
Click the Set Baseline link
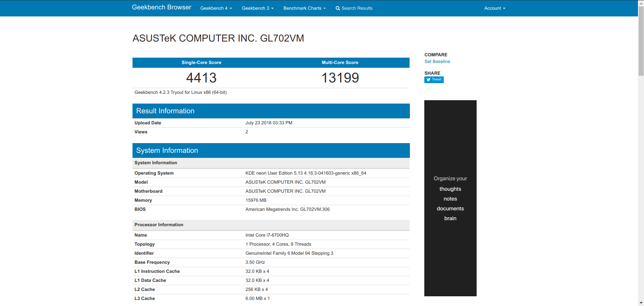coord(437,61)
